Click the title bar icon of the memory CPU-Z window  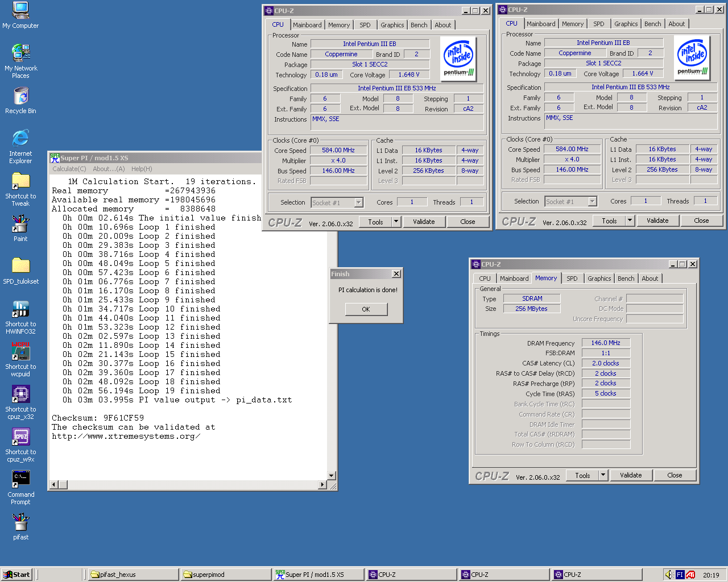coord(476,264)
